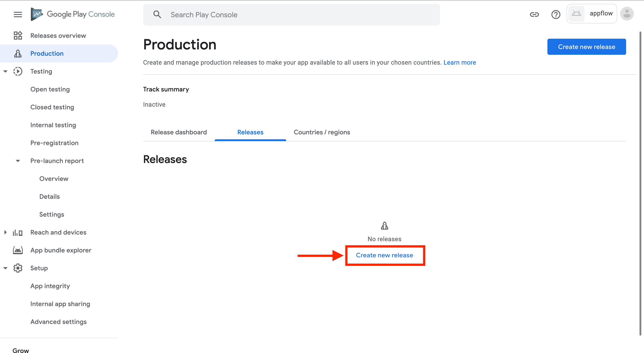Open the Learn more link

tap(460, 62)
